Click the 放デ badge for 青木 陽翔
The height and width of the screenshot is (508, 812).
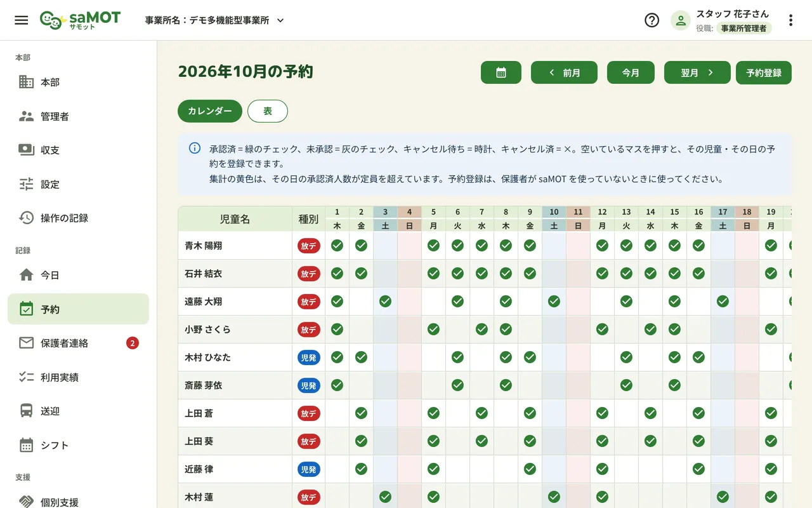coord(308,246)
